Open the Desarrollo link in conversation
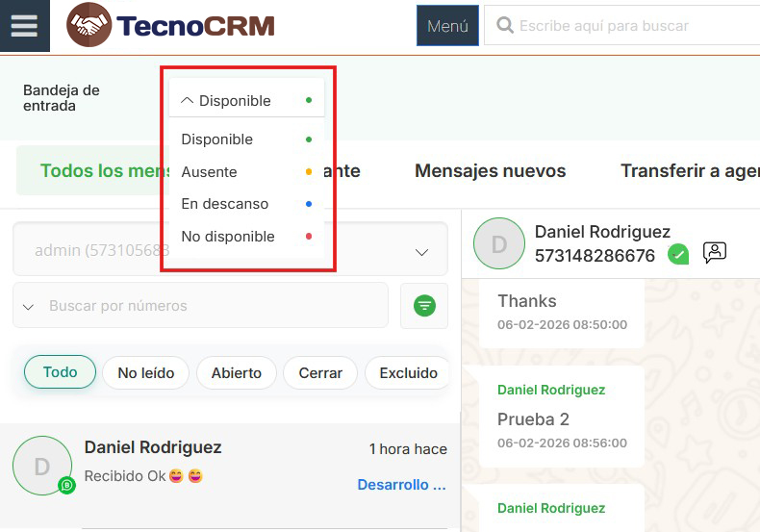The height and width of the screenshot is (532, 760). click(x=401, y=485)
